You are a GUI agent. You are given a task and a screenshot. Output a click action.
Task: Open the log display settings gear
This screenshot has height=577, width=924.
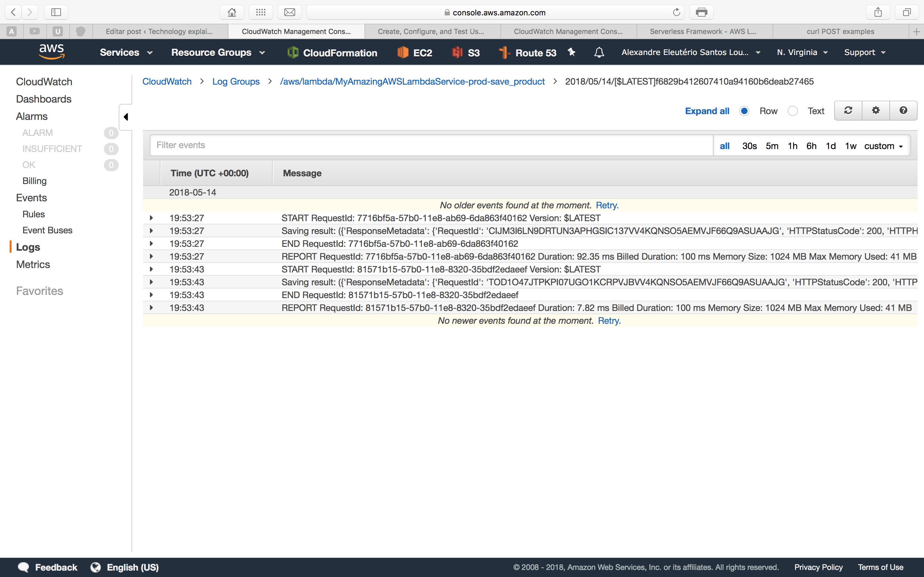876,110
